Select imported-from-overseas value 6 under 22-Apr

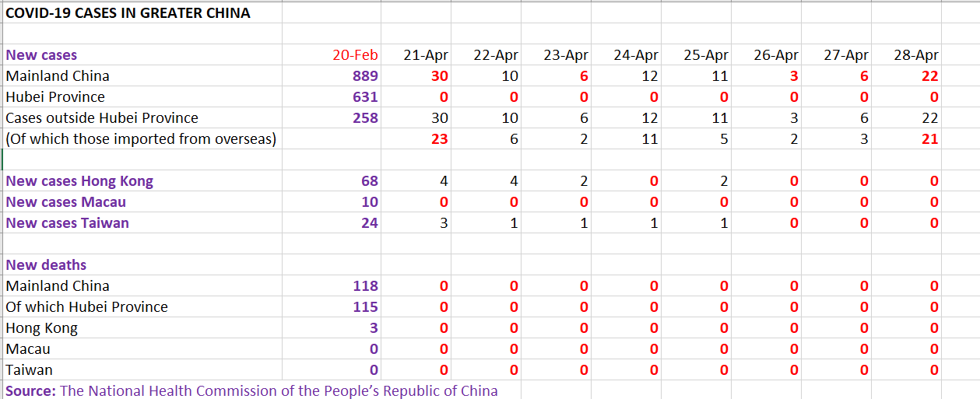[514, 139]
